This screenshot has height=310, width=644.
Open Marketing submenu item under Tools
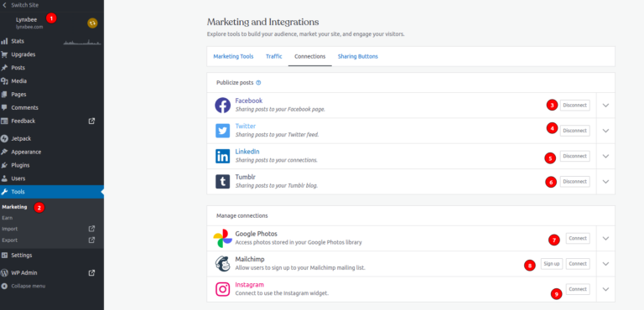(x=14, y=207)
